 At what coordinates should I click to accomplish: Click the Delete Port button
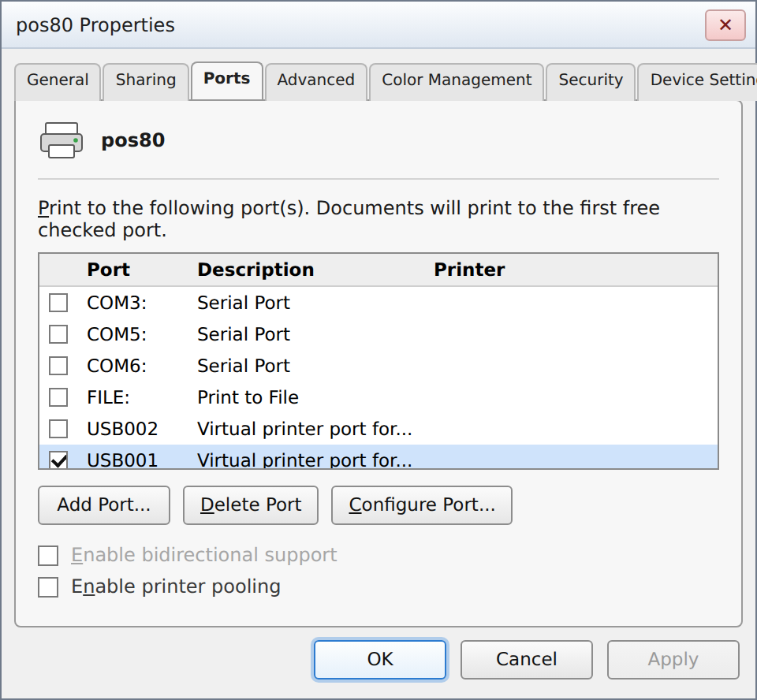coord(251,505)
